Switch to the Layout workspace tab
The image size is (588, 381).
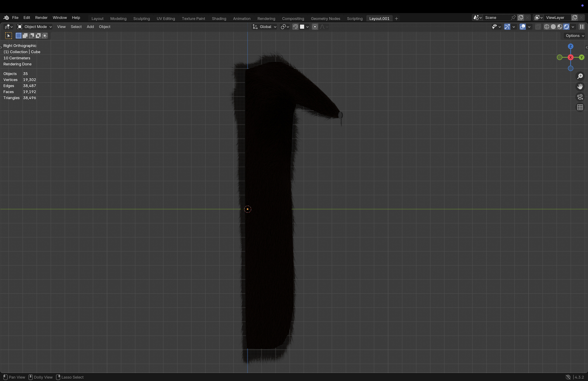97,19
